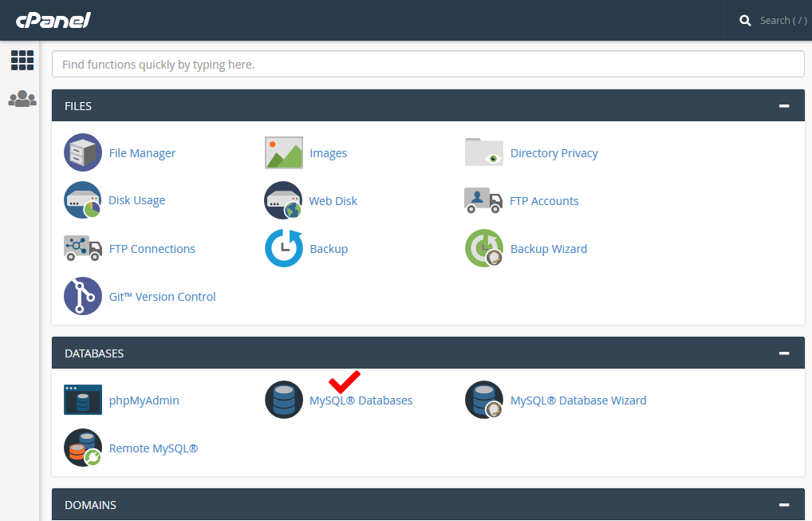
Task: Click the grid Home icon in sidebar
Action: 22,60
